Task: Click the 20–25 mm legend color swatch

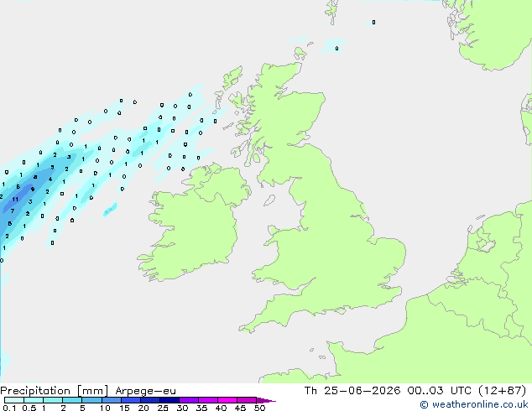Action: (x=150, y=400)
